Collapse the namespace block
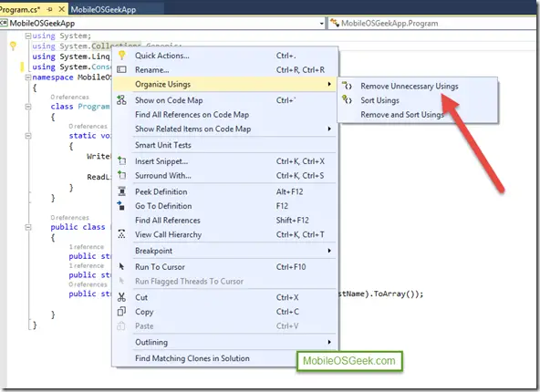This screenshot has width=540, height=392. click(28, 77)
